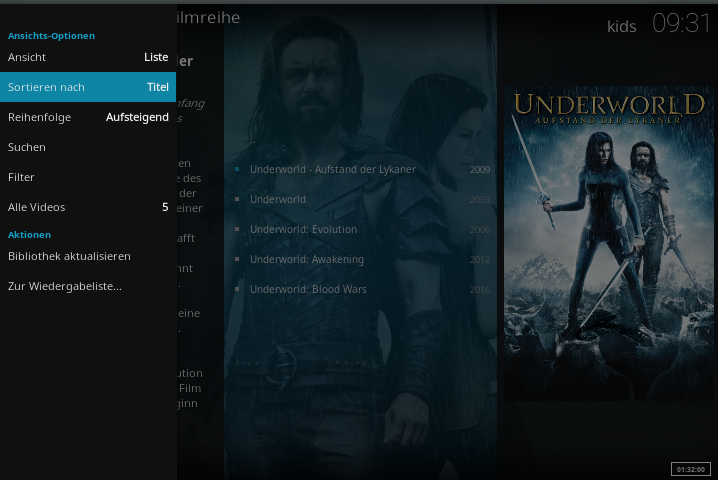Viewport: 718px width, 480px height.
Task: Click the bullet icon beside Underworld: Awakening
Action: (x=237, y=259)
